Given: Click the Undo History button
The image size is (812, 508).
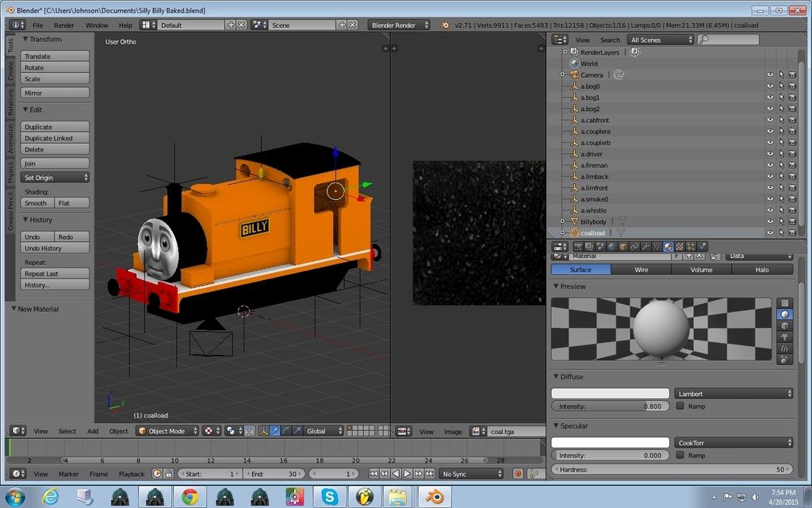Looking at the screenshot, I should tap(55, 248).
